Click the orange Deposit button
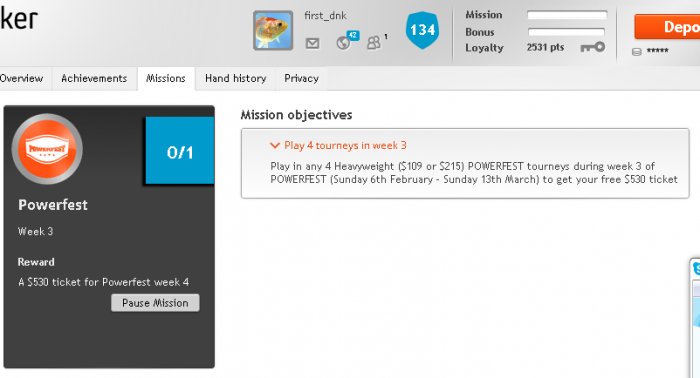Viewport: 700px width, 378px height. click(x=667, y=27)
